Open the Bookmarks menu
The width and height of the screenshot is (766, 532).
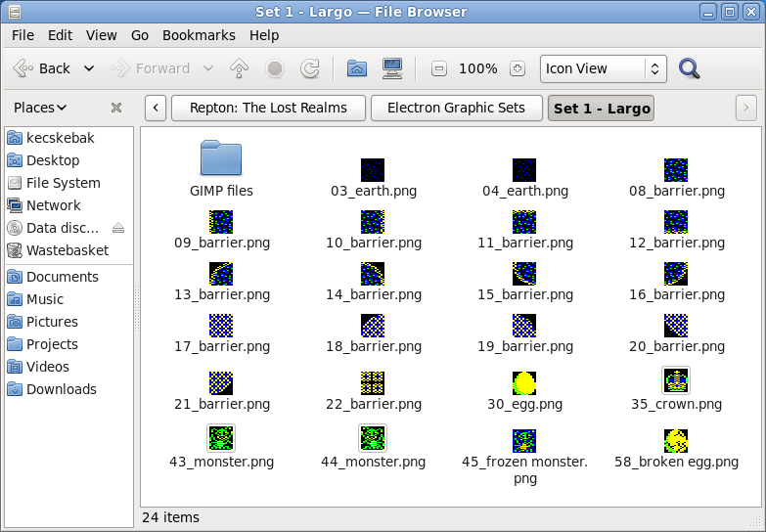[199, 35]
